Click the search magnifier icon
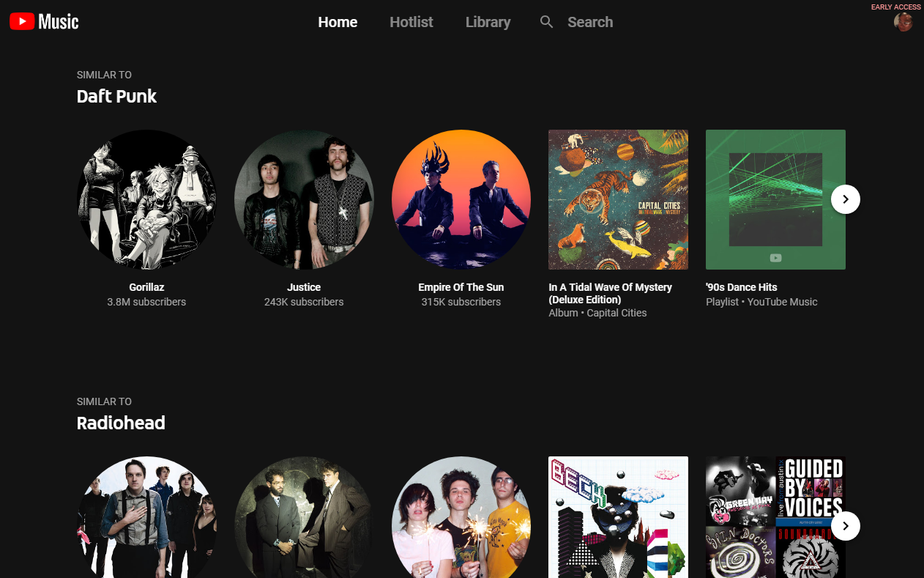 (546, 22)
